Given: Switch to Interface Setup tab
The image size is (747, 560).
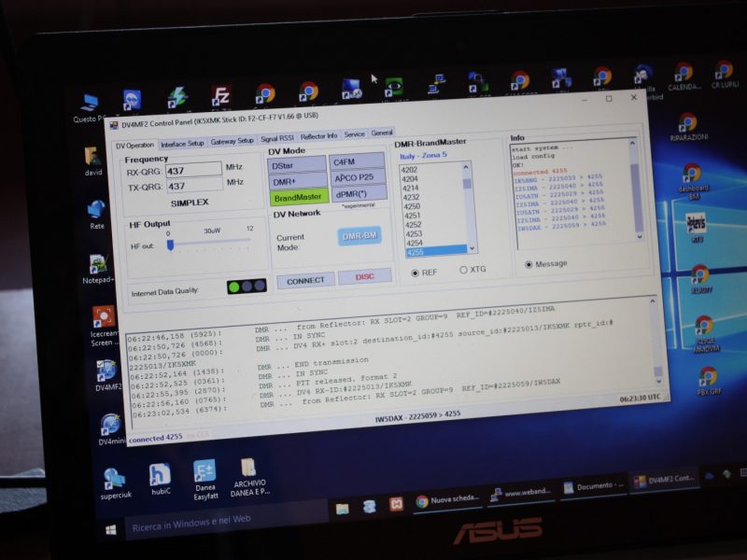Looking at the screenshot, I should (182, 144).
